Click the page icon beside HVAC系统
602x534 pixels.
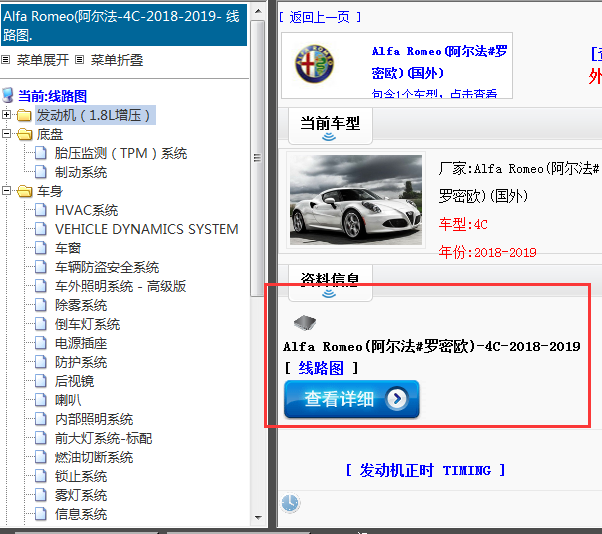point(41,210)
